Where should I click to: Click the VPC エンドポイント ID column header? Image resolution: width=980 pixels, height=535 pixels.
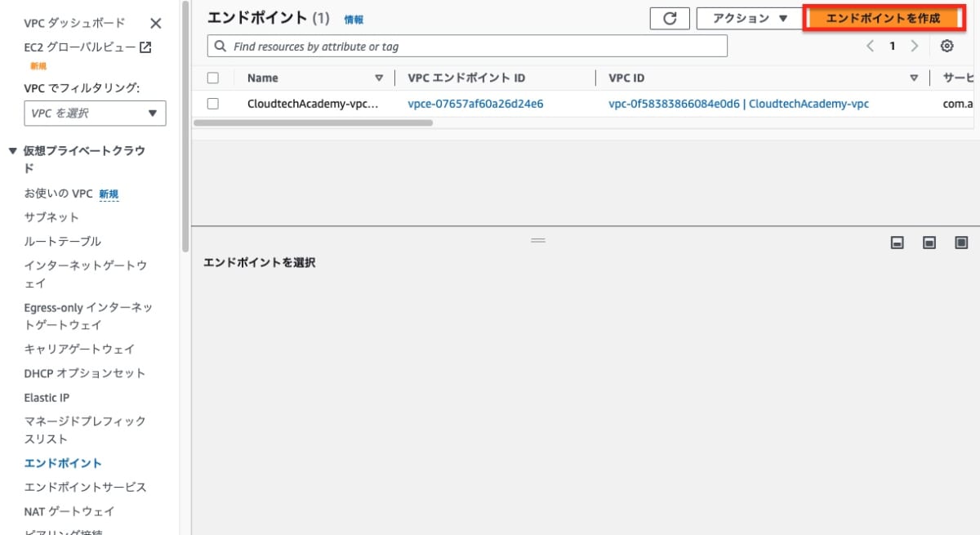point(466,78)
